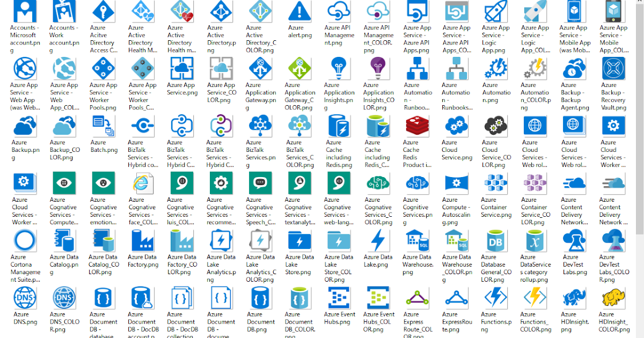
Task: Click the 'Azure DevTest Labs_COLOR.png' file name
Action: click(613, 268)
